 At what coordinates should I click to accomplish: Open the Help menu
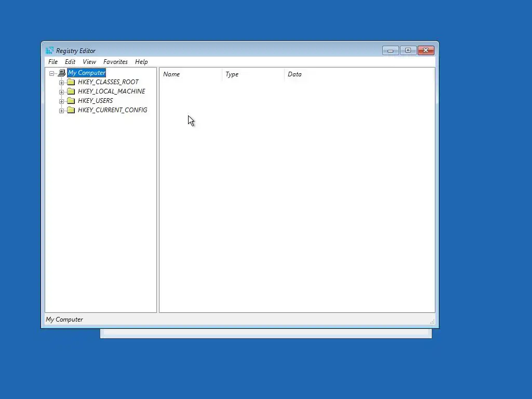[141, 62]
